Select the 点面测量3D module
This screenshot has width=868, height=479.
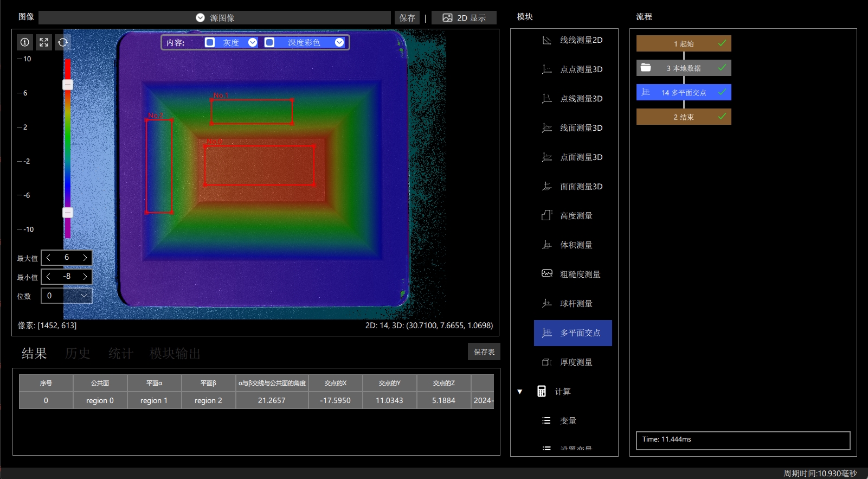[573, 157]
